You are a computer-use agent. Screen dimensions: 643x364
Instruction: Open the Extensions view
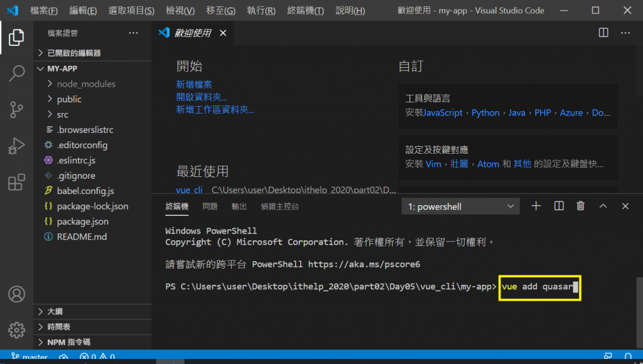tap(16, 182)
